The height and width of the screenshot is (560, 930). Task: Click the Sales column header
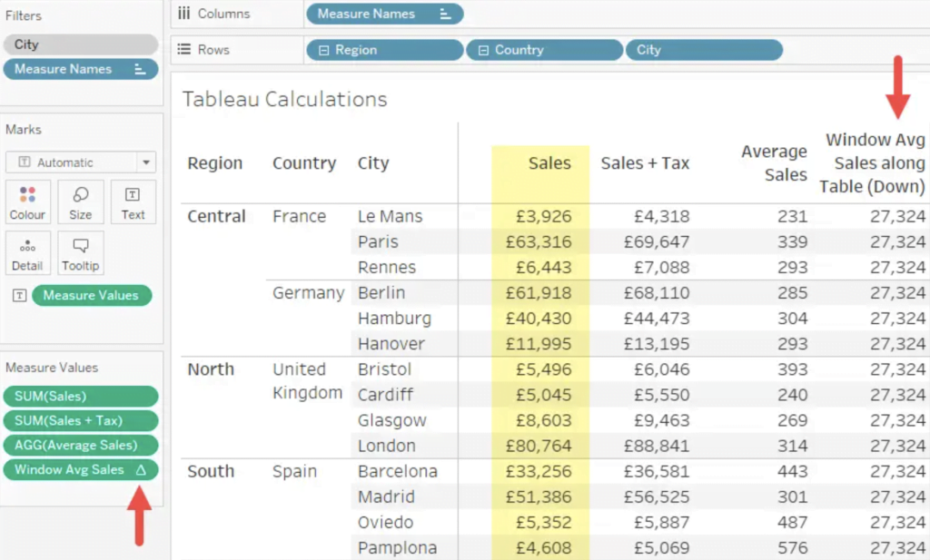[x=549, y=163]
